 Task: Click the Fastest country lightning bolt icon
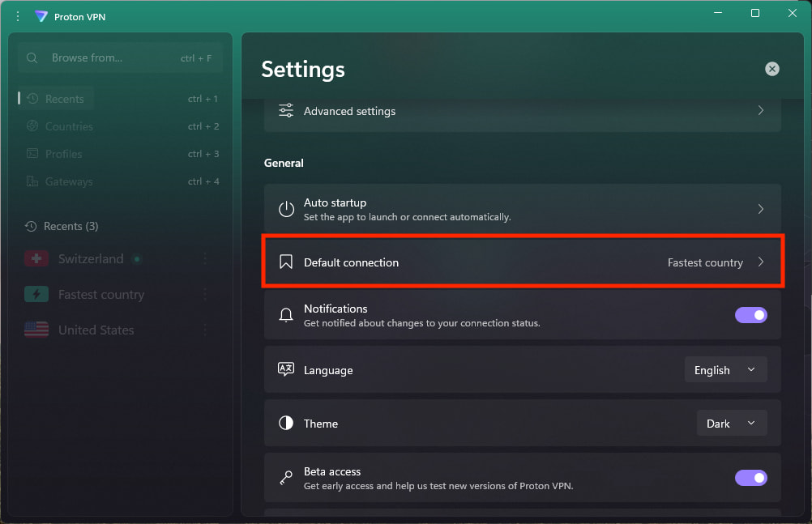pos(36,294)
